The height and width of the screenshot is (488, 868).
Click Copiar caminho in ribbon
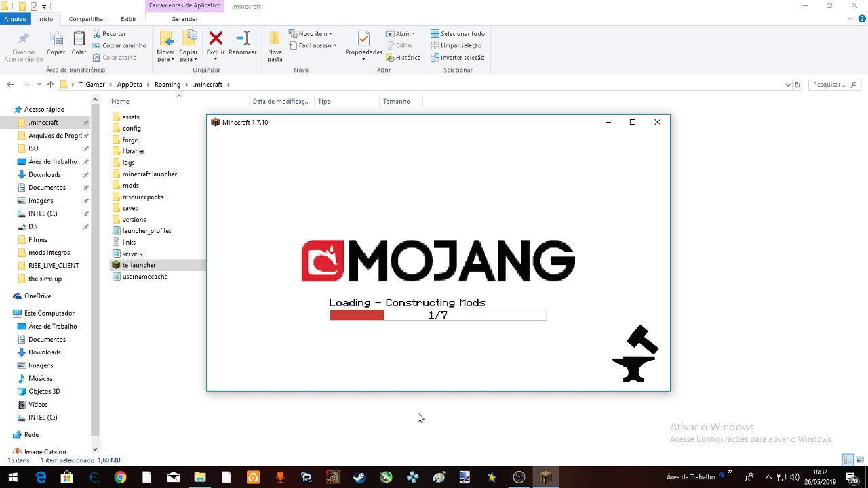[x=119, y=45]
